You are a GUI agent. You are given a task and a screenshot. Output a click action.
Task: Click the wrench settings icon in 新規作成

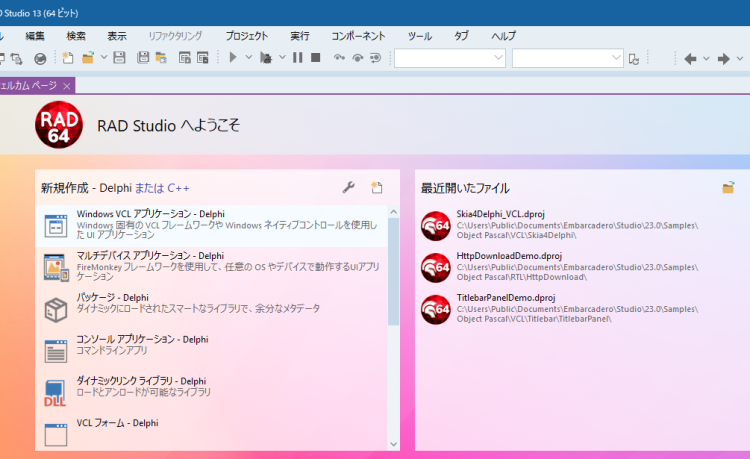click(x=348, y=187)
